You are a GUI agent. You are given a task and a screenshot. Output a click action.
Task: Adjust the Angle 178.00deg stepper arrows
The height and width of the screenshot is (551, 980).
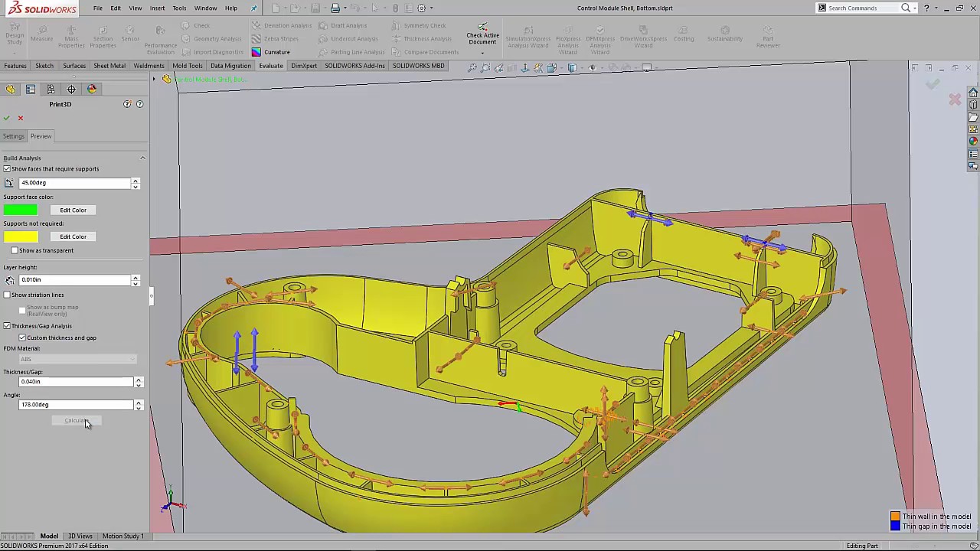coord(139,405)
